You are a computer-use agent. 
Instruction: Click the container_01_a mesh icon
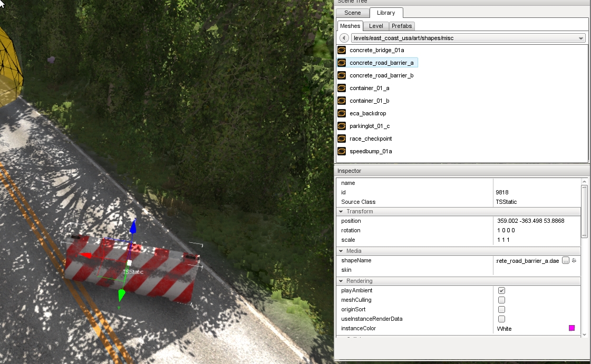tap(342, 88)
